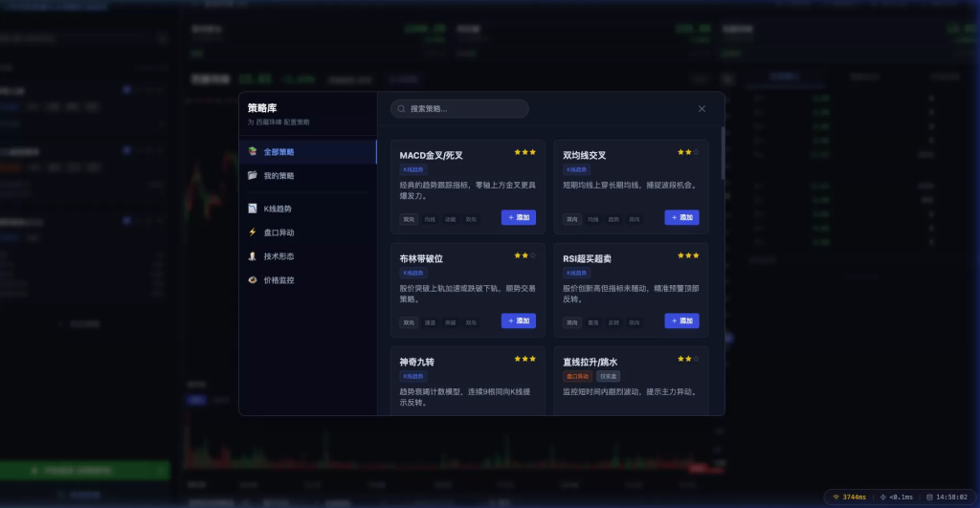Click the strategy list vertical scrollbar

[x=723, y=153]
